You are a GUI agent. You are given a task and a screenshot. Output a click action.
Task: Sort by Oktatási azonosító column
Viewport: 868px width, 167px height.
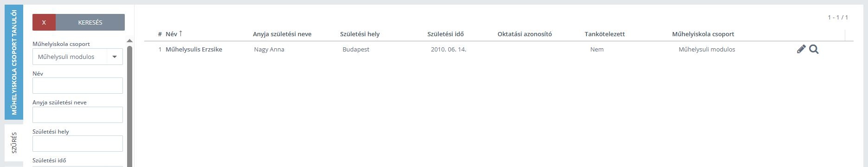coord(524,34)
